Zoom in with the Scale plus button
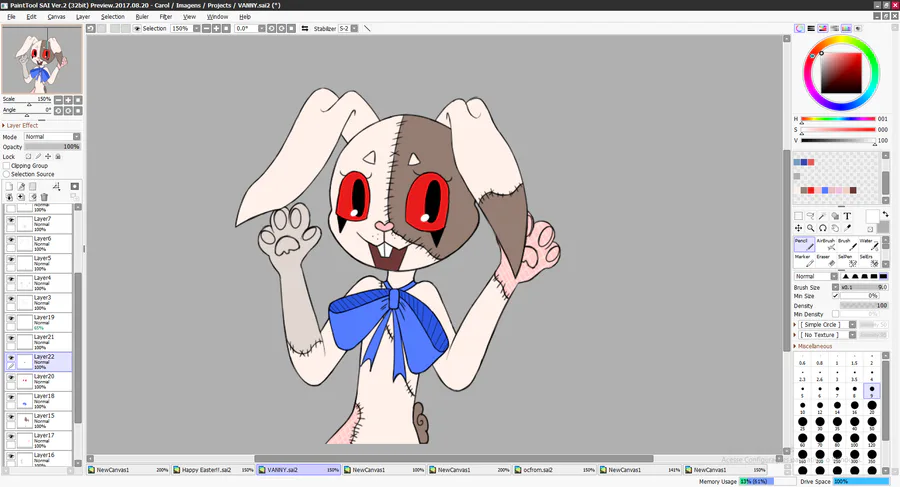The image size is (900, 487). 68,100
